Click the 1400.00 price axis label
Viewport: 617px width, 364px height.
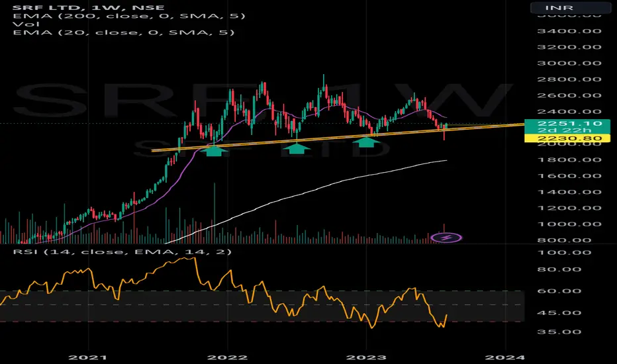point(569,192)
